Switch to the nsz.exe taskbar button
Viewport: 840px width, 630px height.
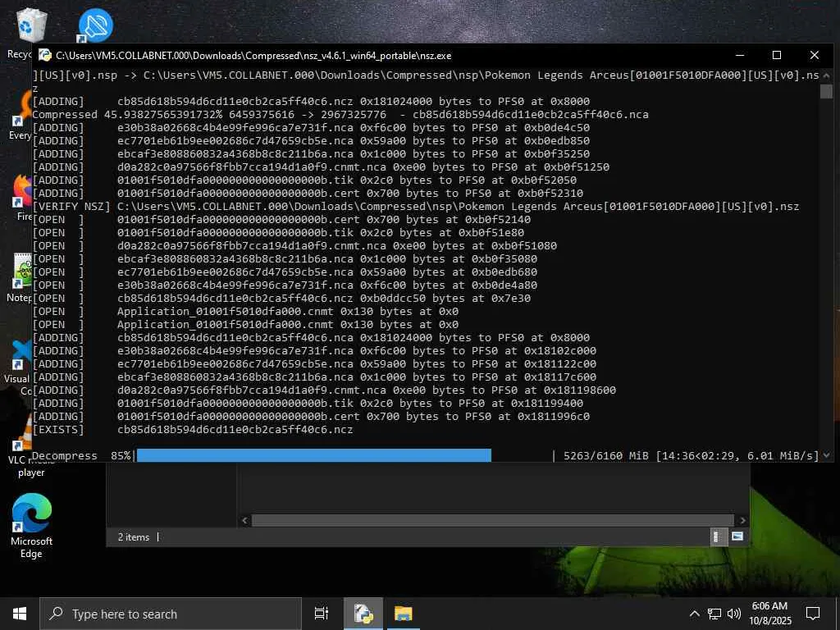(x=363, y=614)
